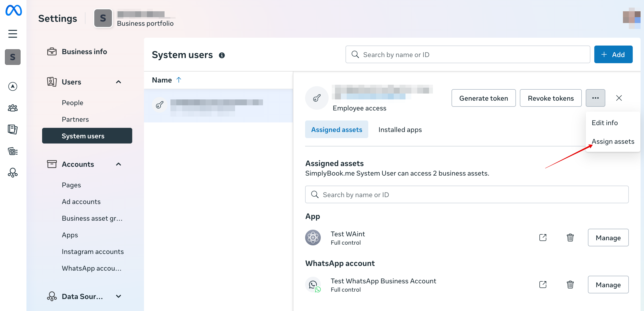Collapse the Accounts section
The width and height of the screenshot is (644, 311).
pos(119,164)
